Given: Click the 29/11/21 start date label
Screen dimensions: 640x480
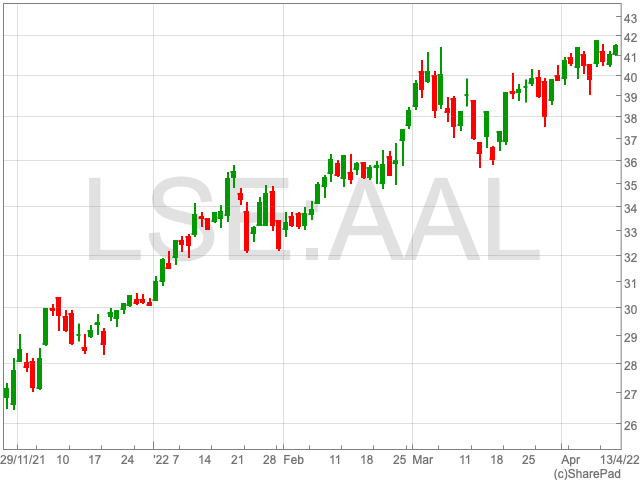Looking at the screenshot, I should [x=21, y=460].
